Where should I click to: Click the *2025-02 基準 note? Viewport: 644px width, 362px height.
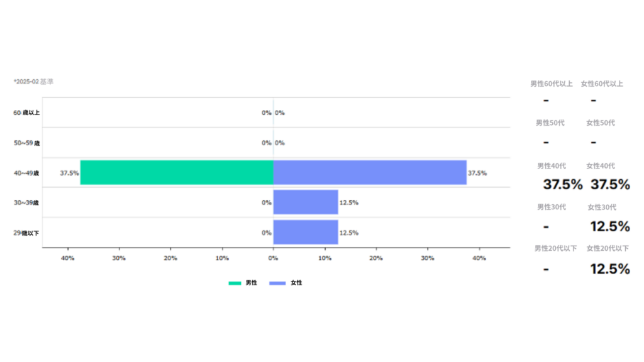pos(34,82)
